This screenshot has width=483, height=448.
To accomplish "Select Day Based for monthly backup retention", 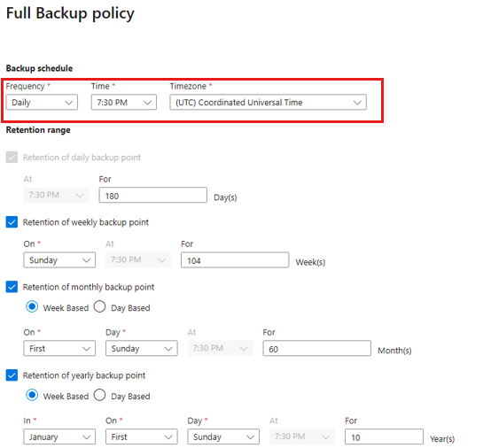I will (100, 306).
